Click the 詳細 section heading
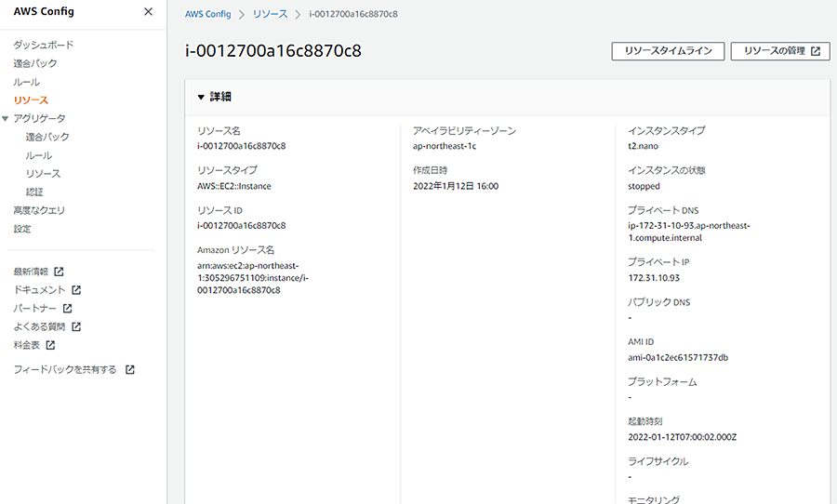The width and height of the screenshot is (837, 504). 220,97
